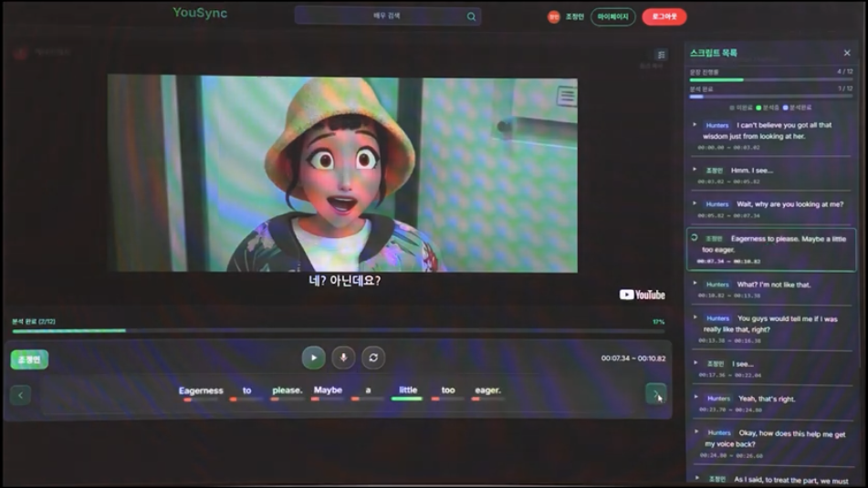Select script text "What? I'm not like that."
Screen dimensions: 868x488
tap(773, 285)
